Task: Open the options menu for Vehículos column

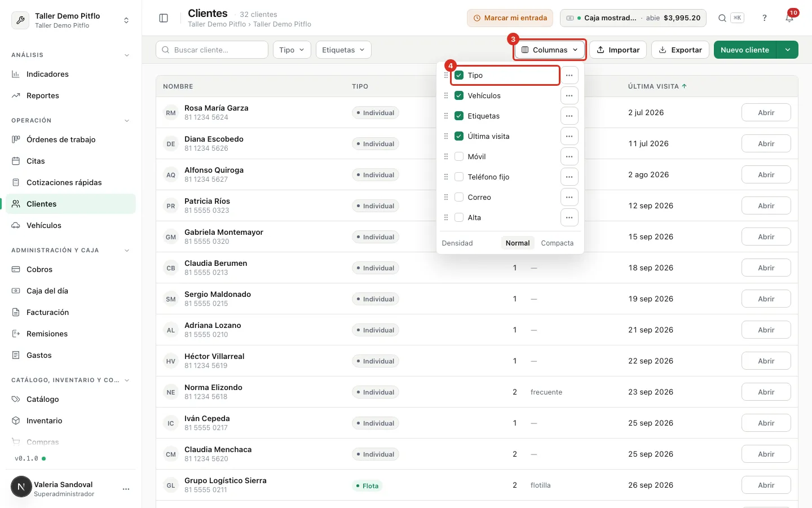Action: coord(570,95)
